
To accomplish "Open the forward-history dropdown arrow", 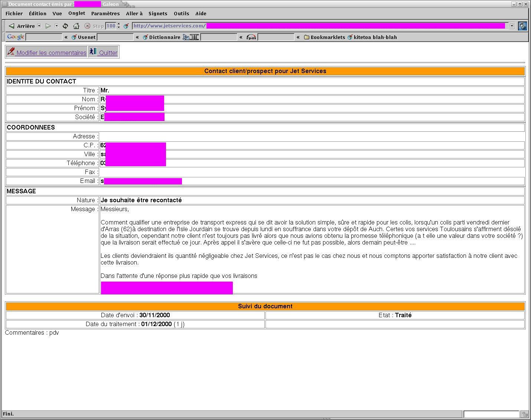I will (x=56, y=26).
